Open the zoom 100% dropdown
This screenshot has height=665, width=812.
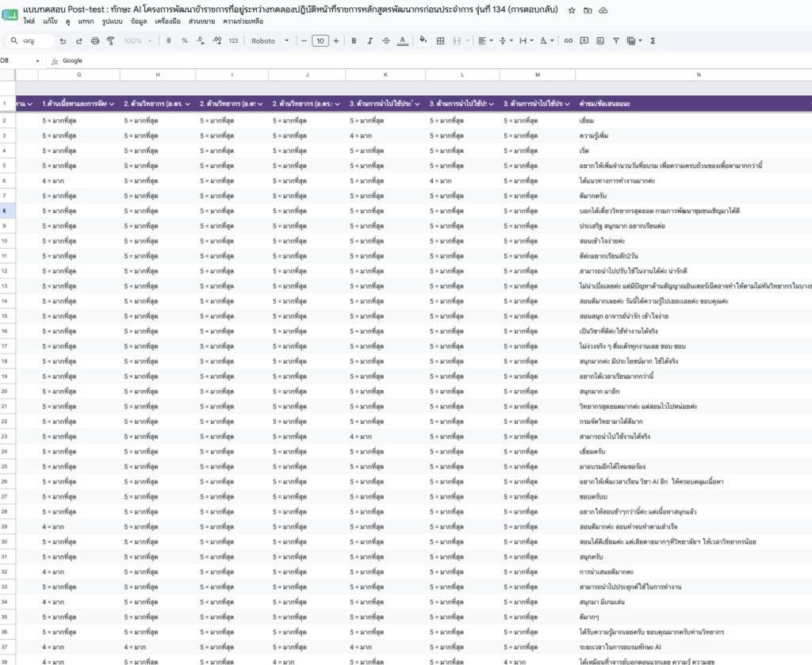(x=138, y=41)
